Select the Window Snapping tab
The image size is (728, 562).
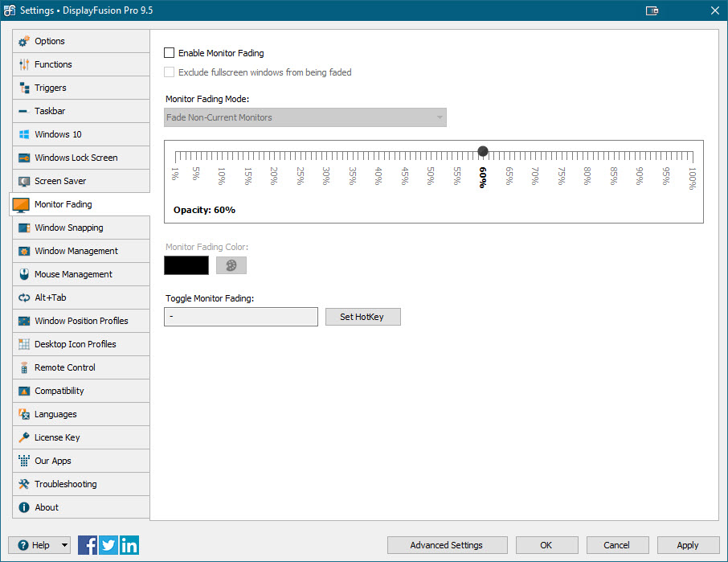pyautogui.click(x=81, y=228)
